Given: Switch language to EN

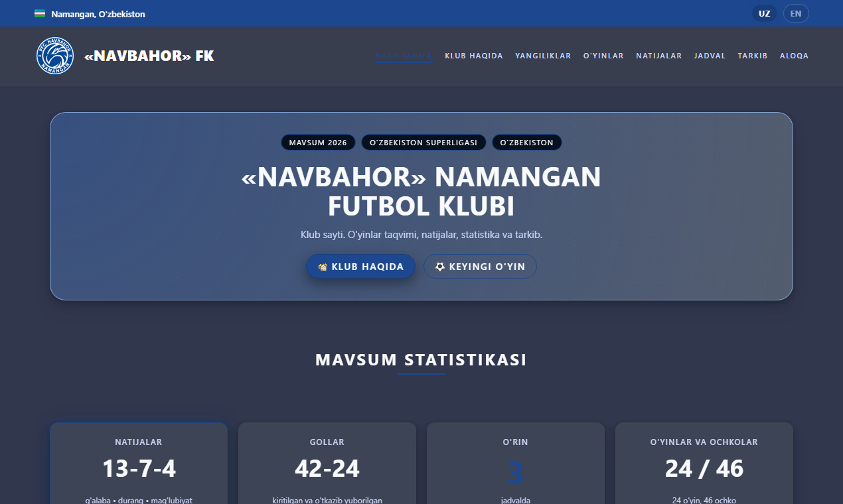Looking at the screenshot, I should 796,14.
